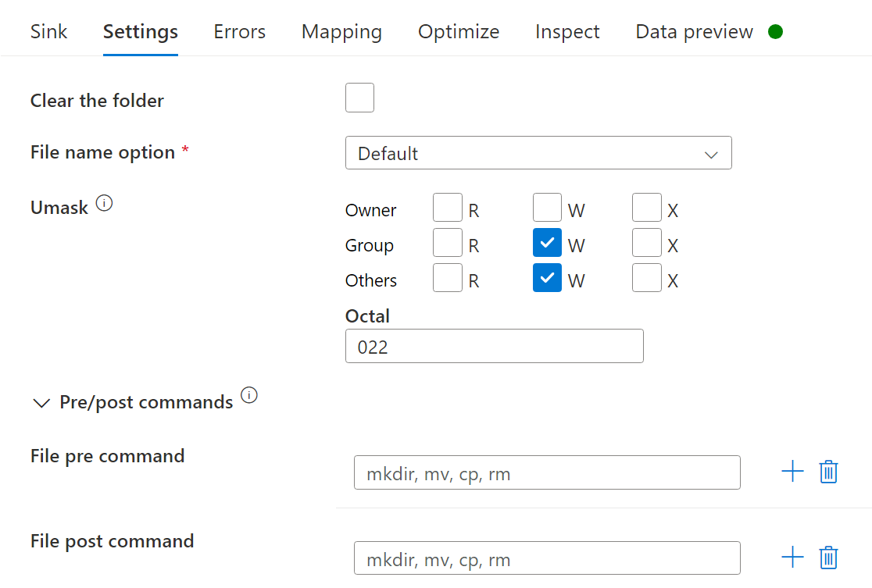The height and width of the screenshot is (588, 872).
Task: Click the Pre/post commands info icon
Action: click(x=249, y=395)
